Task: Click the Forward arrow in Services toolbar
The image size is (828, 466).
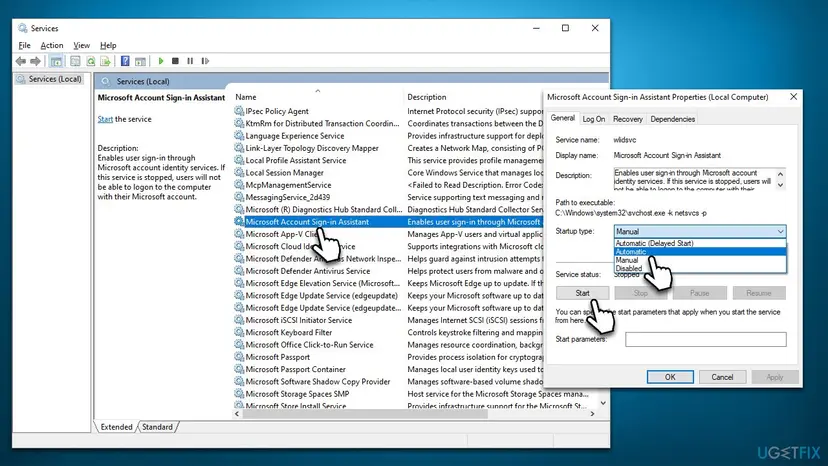Action: (x=35, y=61)
